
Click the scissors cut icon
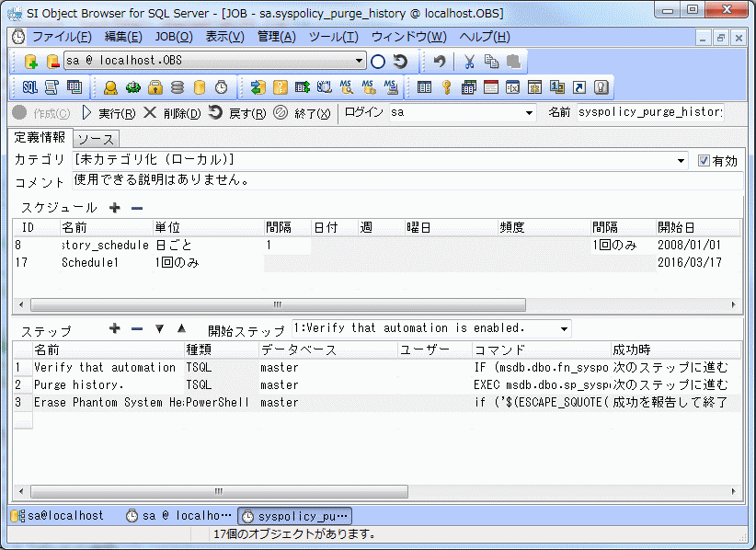[x=469, y=62]
